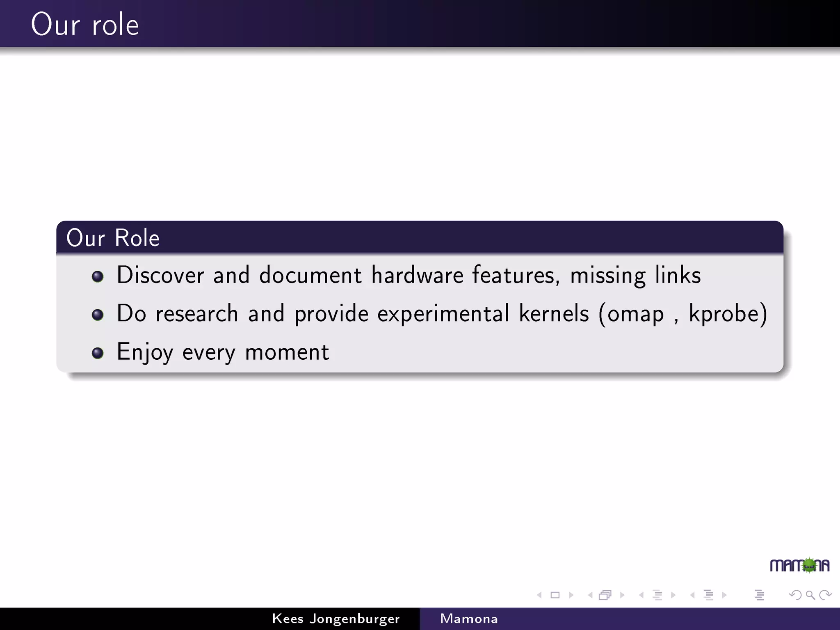Click the next section arrow
Screen dimensions: 840x630
(x=724, y=595)
